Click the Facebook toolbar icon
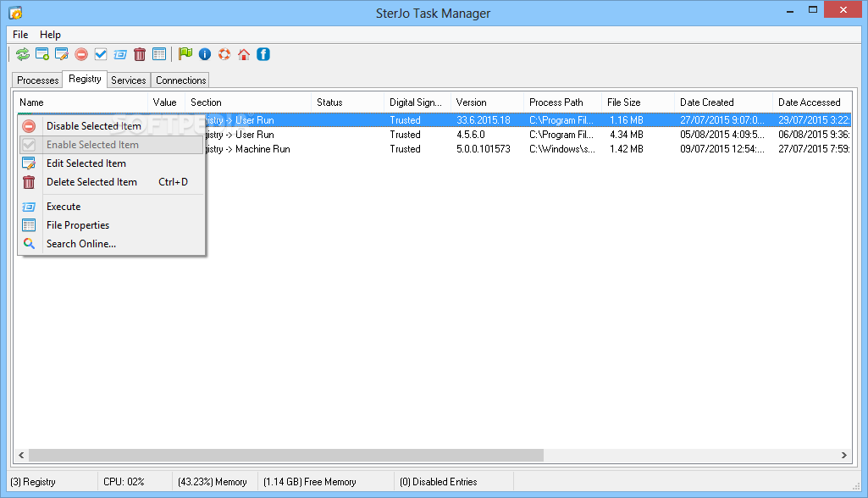Screen dimensions: 868x498 click(263, 54)
